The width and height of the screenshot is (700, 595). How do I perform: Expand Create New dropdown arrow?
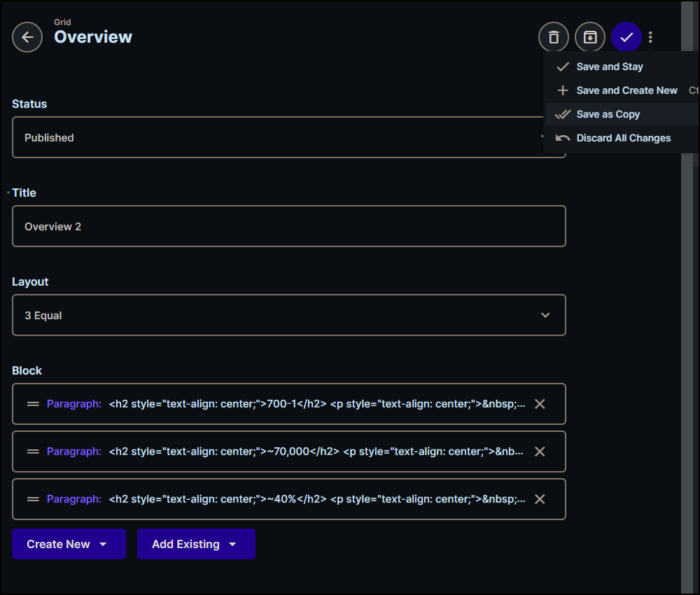[x=103, y=545]
